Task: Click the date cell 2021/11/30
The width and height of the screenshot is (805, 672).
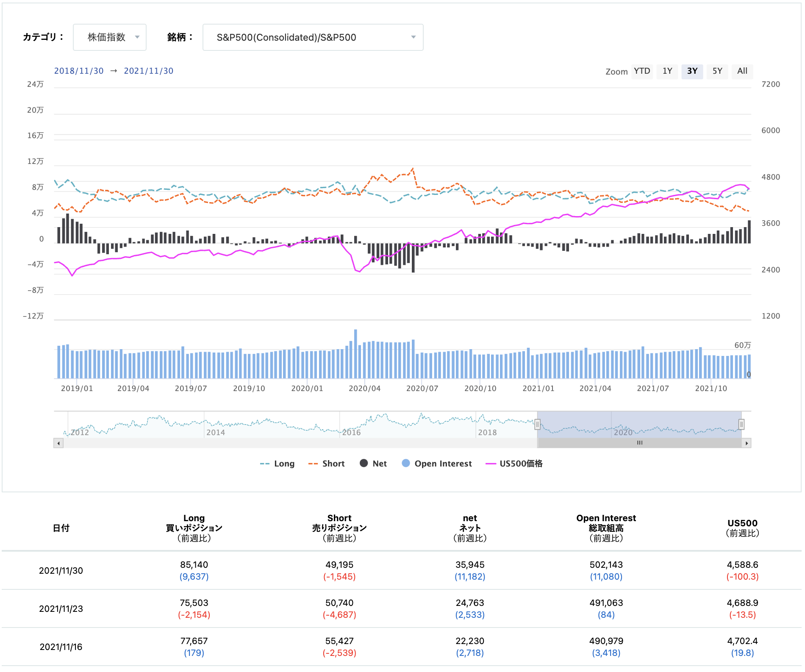Action: [61, 571]
